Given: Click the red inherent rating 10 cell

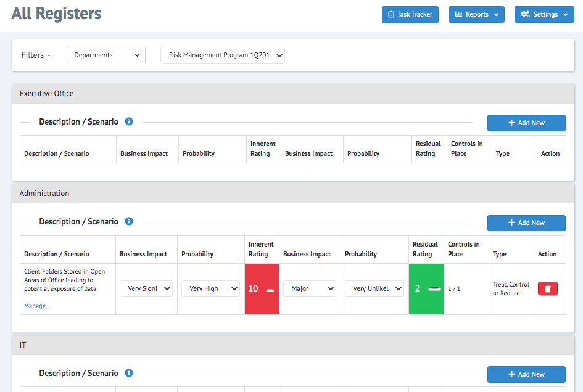Looking at the screenshot, I should (262, 289).
